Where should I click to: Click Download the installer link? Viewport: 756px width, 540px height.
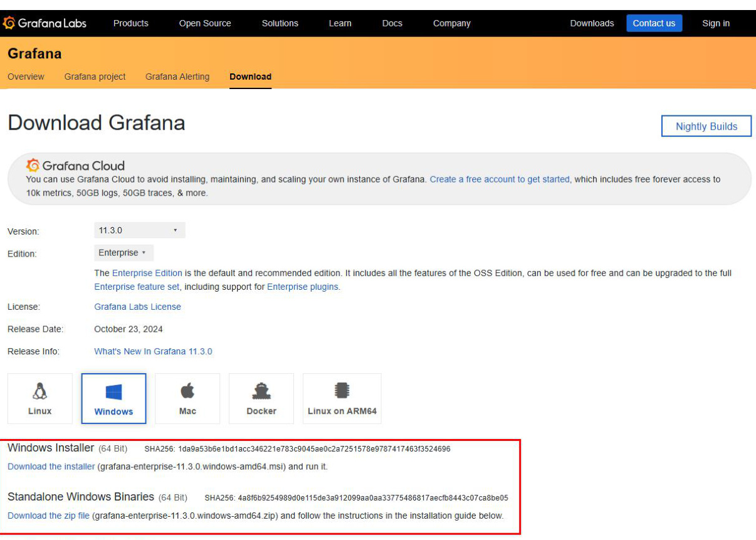coord(51,467)
